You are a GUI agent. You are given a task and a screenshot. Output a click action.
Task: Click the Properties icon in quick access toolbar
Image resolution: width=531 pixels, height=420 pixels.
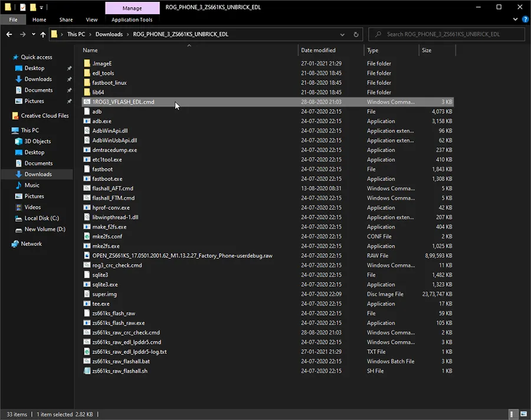[x=22, y=7]
